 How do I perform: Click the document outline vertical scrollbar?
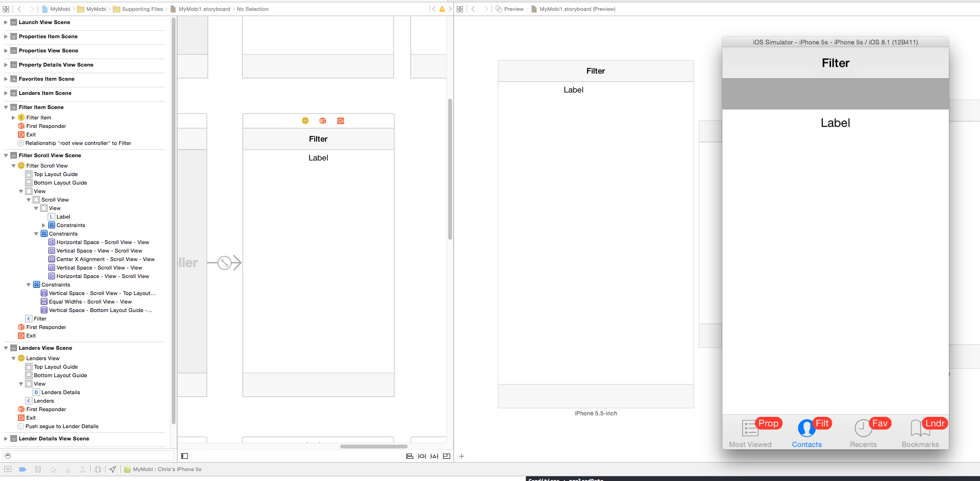[x=174, y=220]
